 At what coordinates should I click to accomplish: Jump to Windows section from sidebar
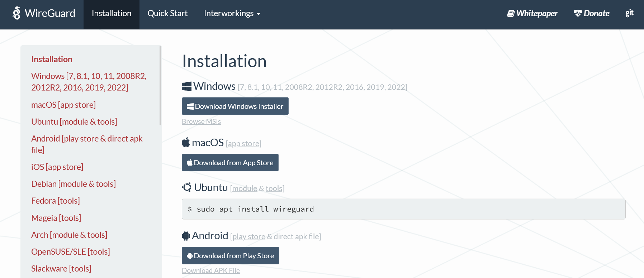(x=89, y=82)
